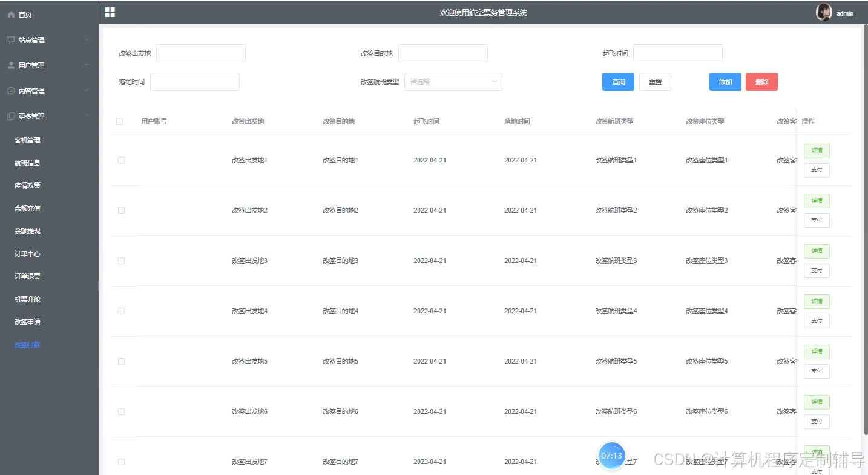Screen dimensions: 868x475
Task: Check the row checkbox for 改签出发地5
Action: click(x=121, y=361)
